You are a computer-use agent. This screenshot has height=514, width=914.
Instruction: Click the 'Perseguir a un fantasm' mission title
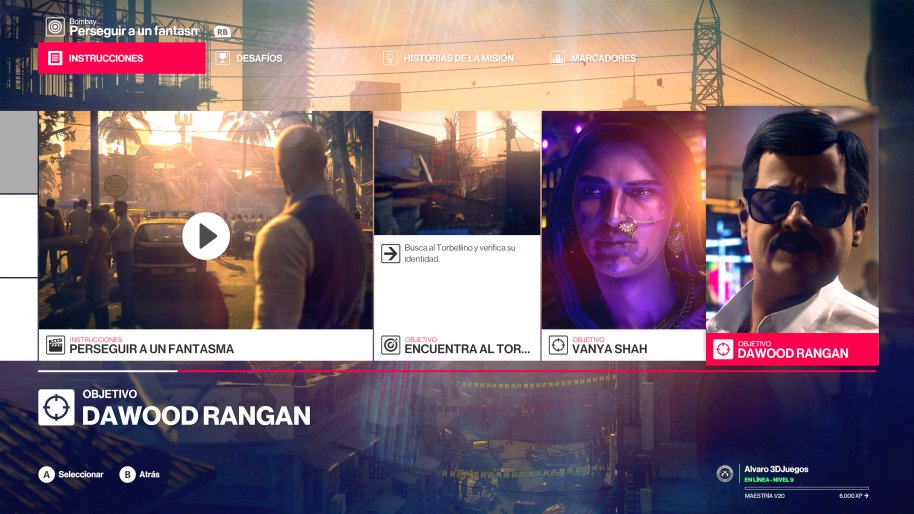134,31
